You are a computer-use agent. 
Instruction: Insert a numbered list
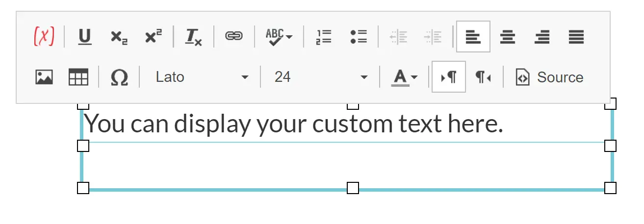[x=324, y=37]
